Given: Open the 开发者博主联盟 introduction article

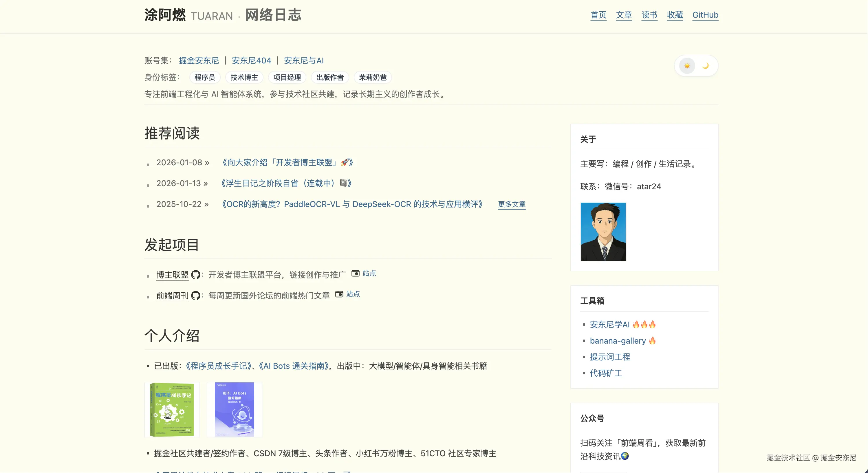Looking at the screenshot, I should (x=286, y=163).
